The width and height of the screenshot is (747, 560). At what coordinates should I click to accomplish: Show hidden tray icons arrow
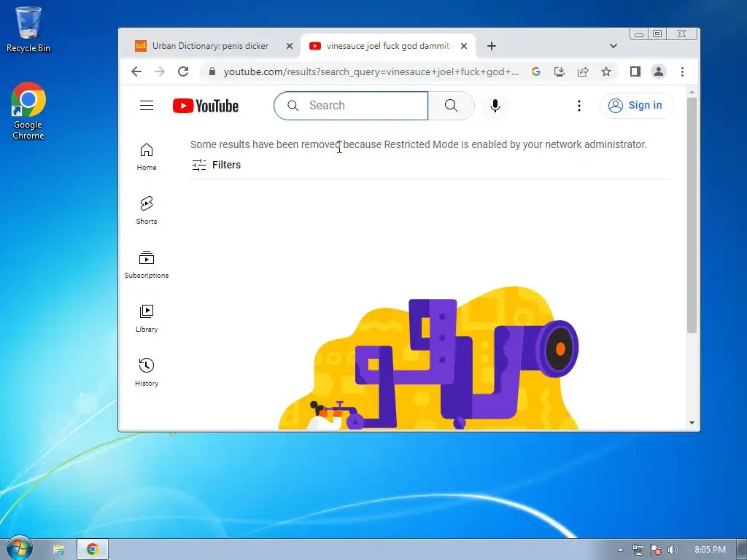(620, 550)
